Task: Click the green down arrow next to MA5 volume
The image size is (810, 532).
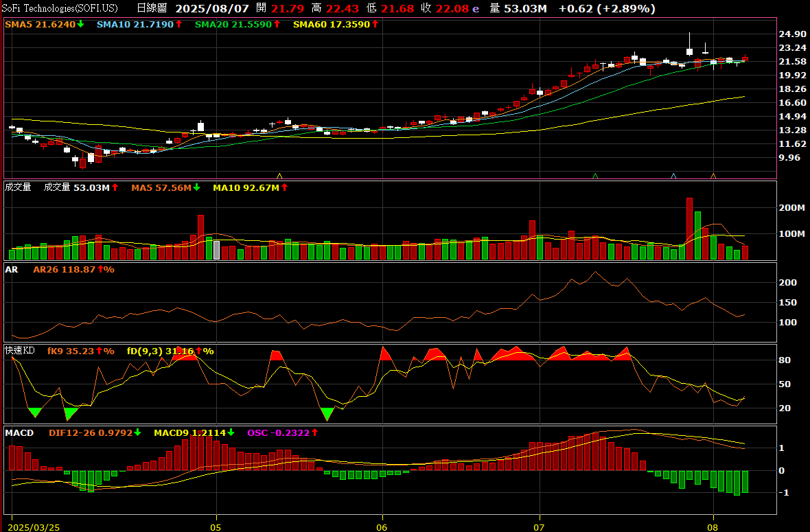Action: coord(196,187)
